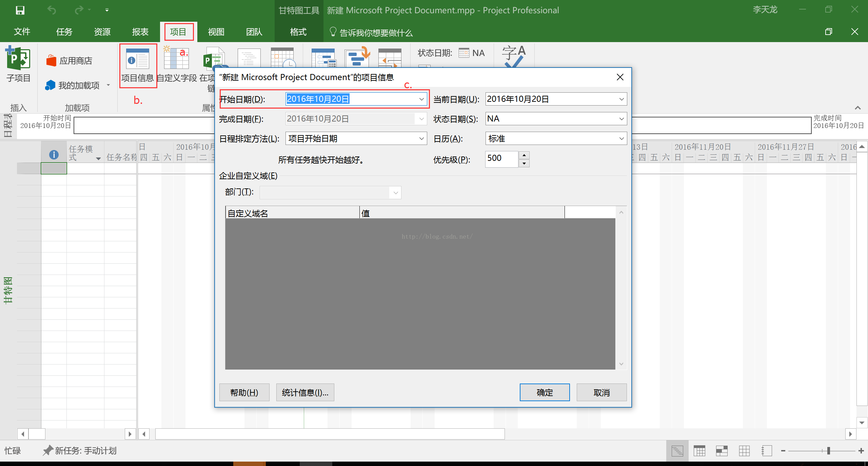Click the 值 column header in the dialog

pos(462,213)
